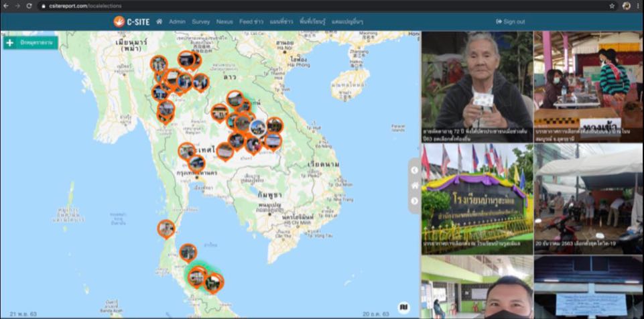Open the พื้นที่เรียนรู้ menu item
Viewport: 644px width, 319px height.
312,21
